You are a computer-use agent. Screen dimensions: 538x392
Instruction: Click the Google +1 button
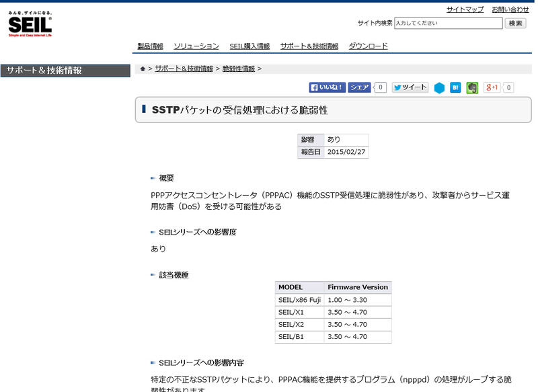(x=492, y=87)
